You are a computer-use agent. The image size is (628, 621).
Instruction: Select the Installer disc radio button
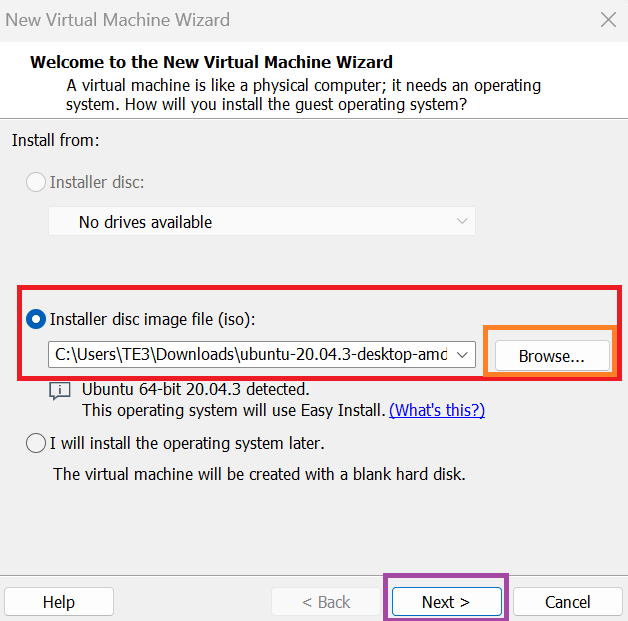pyautogui.click(x=36, y=182)
